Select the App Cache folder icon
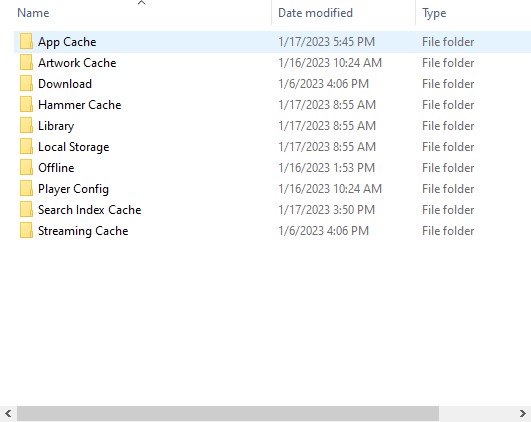 point(26,42)
